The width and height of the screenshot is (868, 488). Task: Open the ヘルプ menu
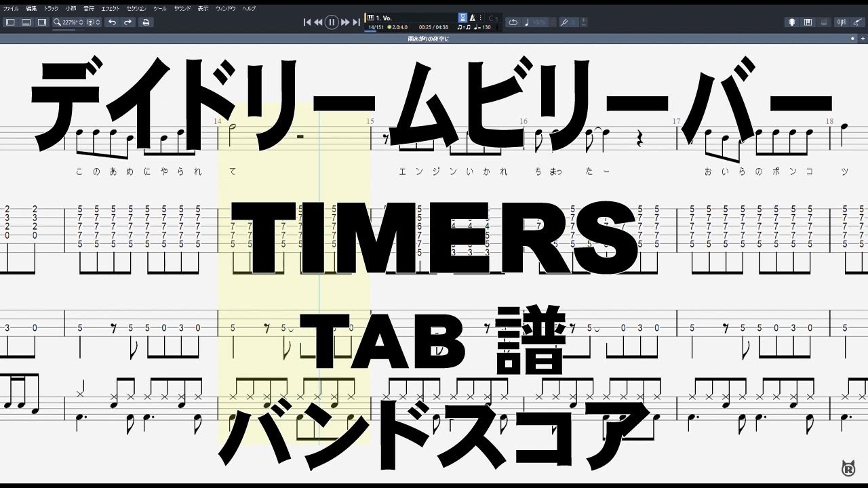(250, 8)
